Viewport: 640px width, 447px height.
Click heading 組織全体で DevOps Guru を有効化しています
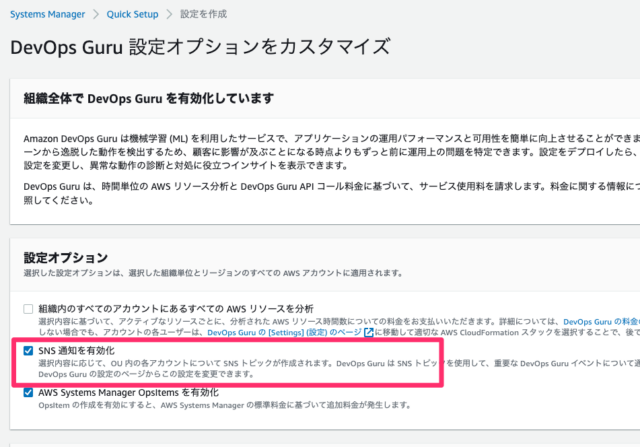(149, 98)
